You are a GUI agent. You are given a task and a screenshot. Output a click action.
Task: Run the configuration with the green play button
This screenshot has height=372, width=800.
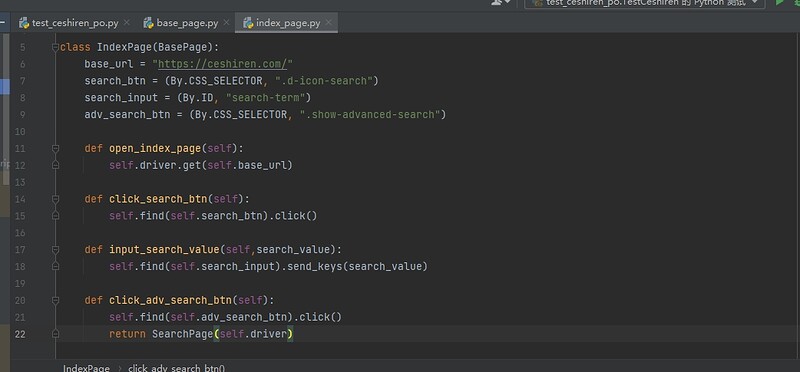click(x=780, y=3)
